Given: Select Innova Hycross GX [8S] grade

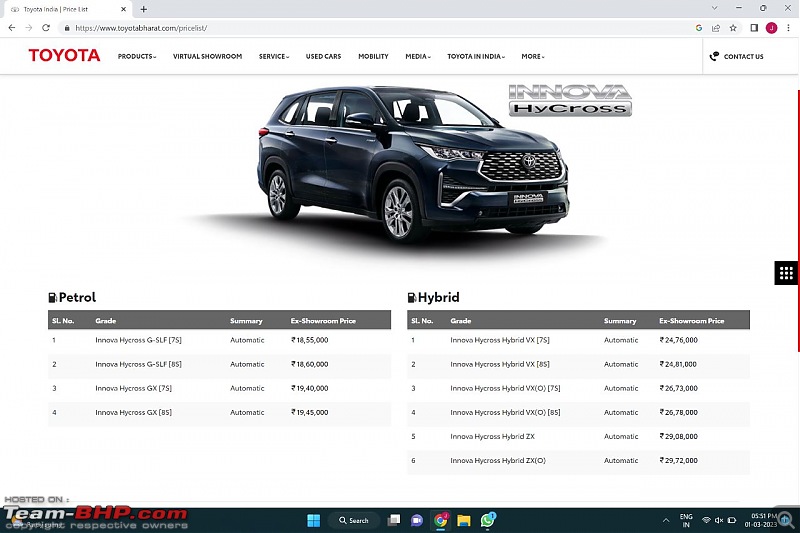Looking at the screenshot, I should point(134,412).
